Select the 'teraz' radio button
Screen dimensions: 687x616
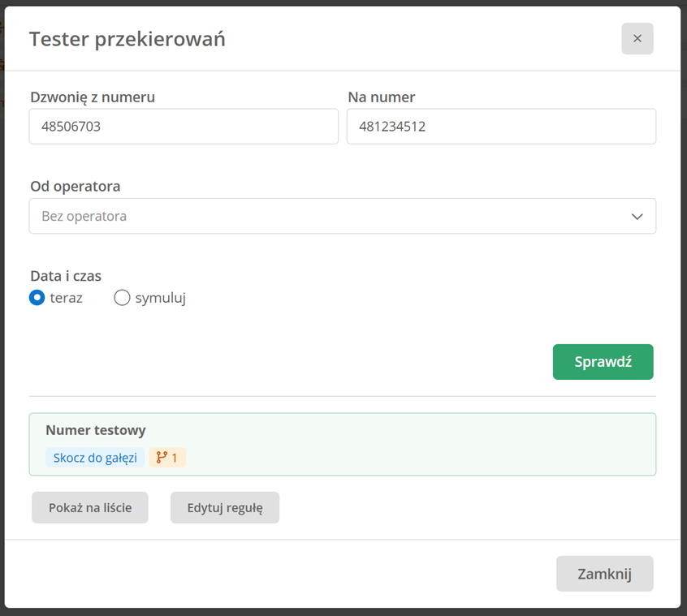click(x=37, y=298)
